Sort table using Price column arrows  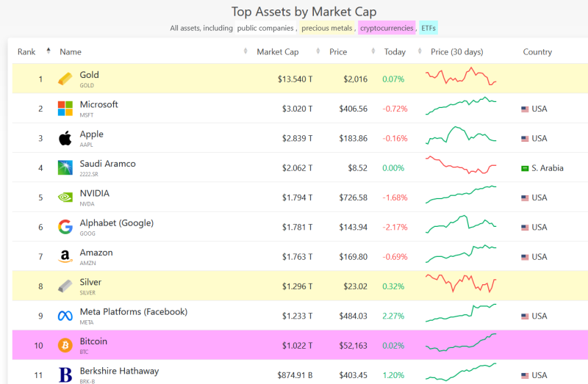pyautogui.click(x=373, y=51)
